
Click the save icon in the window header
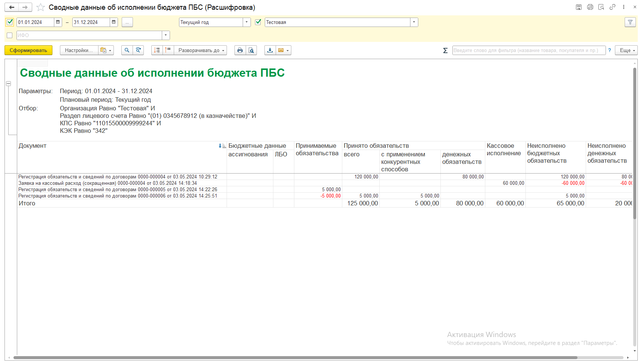click(579, 7)
